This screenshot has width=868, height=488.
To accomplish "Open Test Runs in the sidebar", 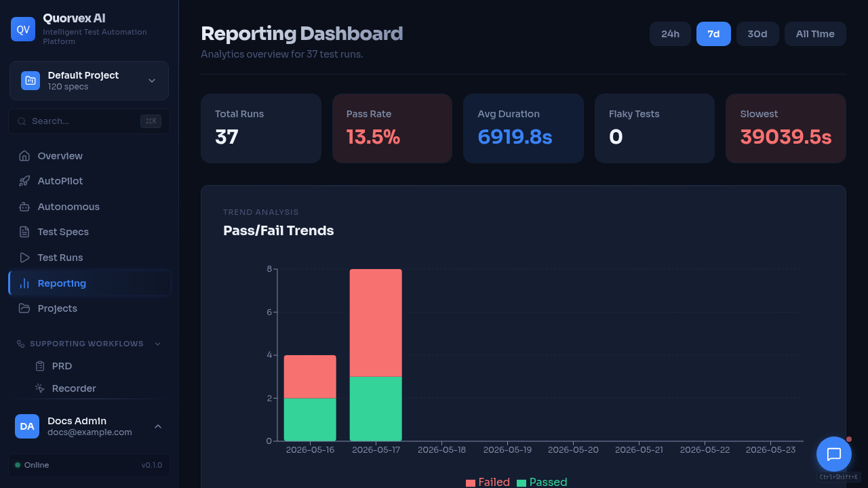I will tap(89, 258).
